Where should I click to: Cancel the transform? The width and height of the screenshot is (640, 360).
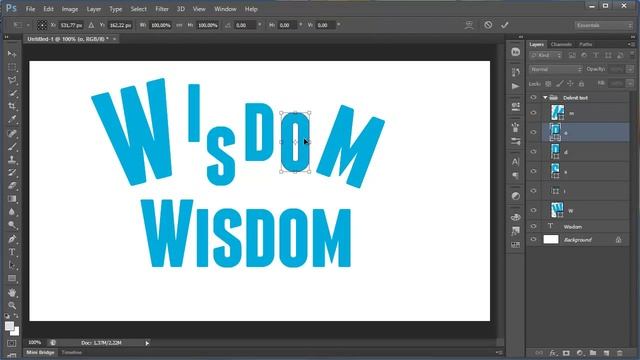click(x=488, y=25)
